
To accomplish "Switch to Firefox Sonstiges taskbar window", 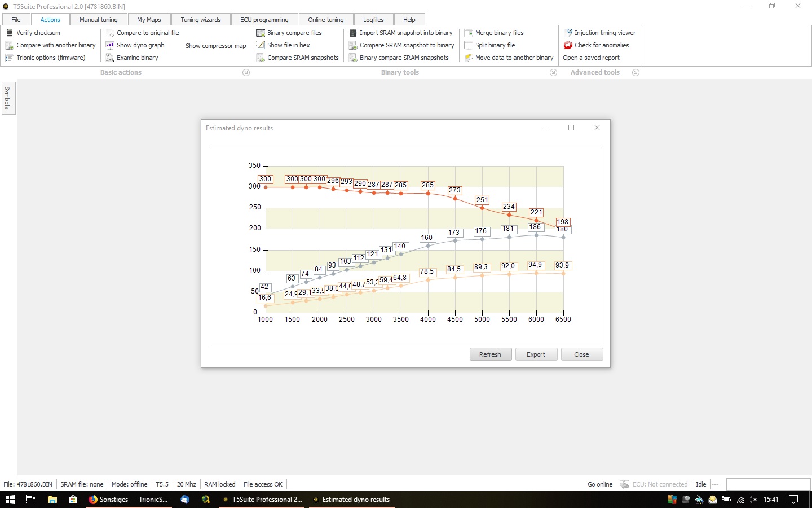I will (x=129, y=500).
